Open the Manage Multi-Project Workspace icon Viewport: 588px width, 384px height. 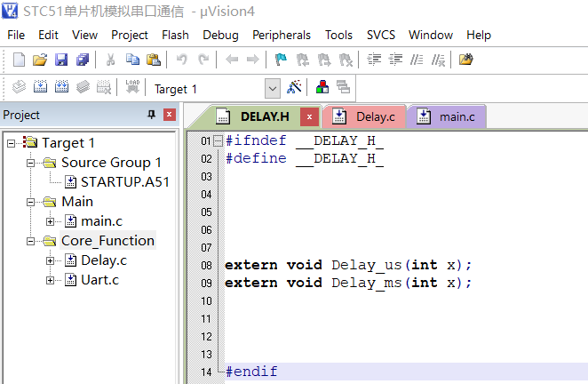coord(343,87)
